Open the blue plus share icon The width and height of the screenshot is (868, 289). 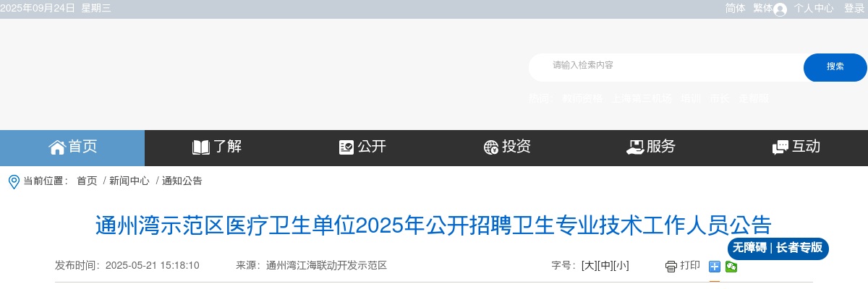715,267
